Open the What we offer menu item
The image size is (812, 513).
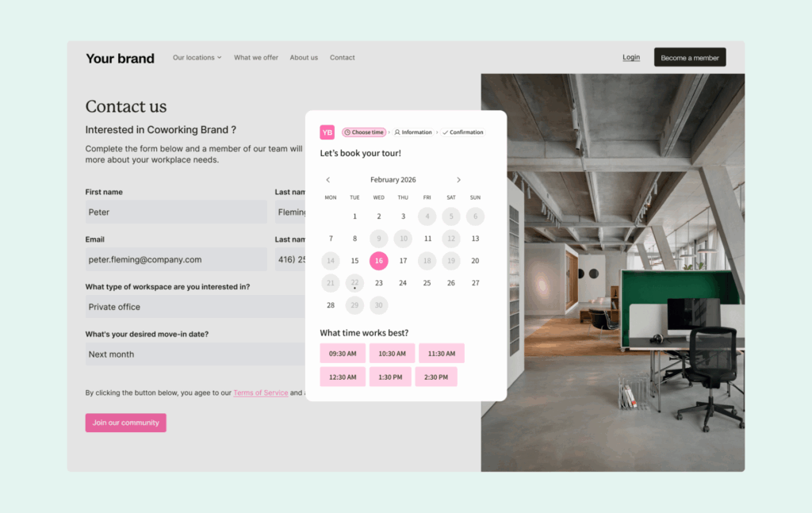coord(256,57)
